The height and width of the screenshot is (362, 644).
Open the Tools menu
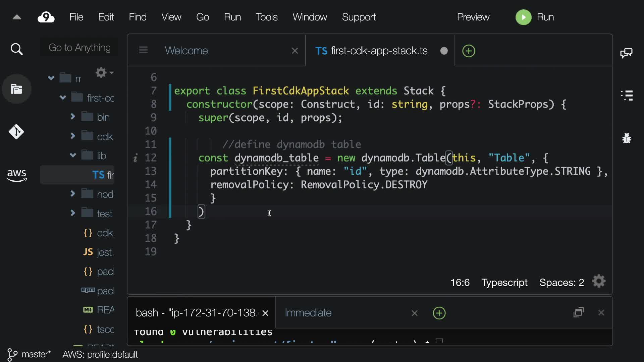[266, 17]
